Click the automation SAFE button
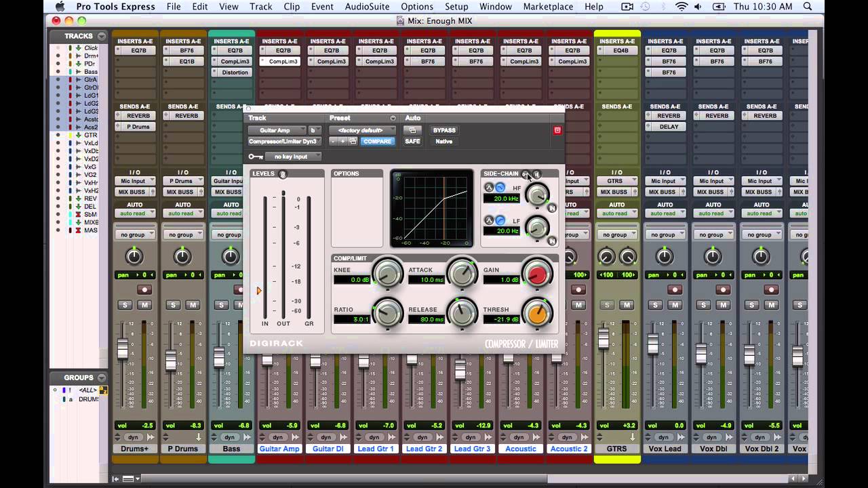The image size is (868, 488). click(412, 142)
